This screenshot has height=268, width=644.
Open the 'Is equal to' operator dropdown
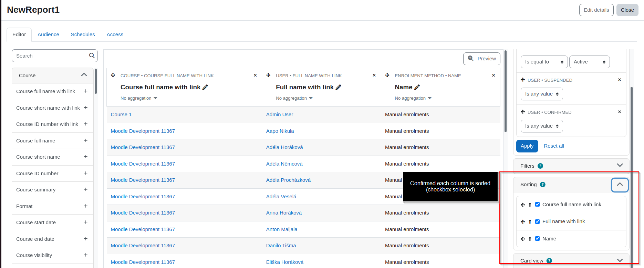click(x=544, y=62)
